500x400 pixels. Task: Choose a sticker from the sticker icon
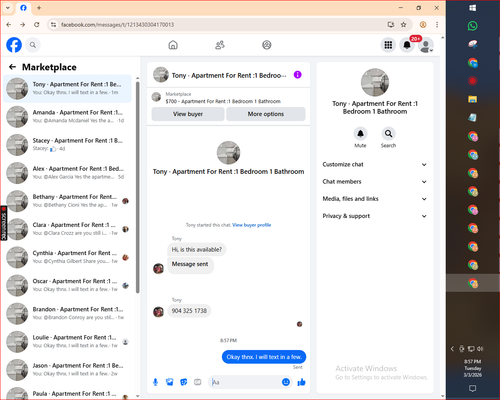pyautogui.click(x=184, y=382)
